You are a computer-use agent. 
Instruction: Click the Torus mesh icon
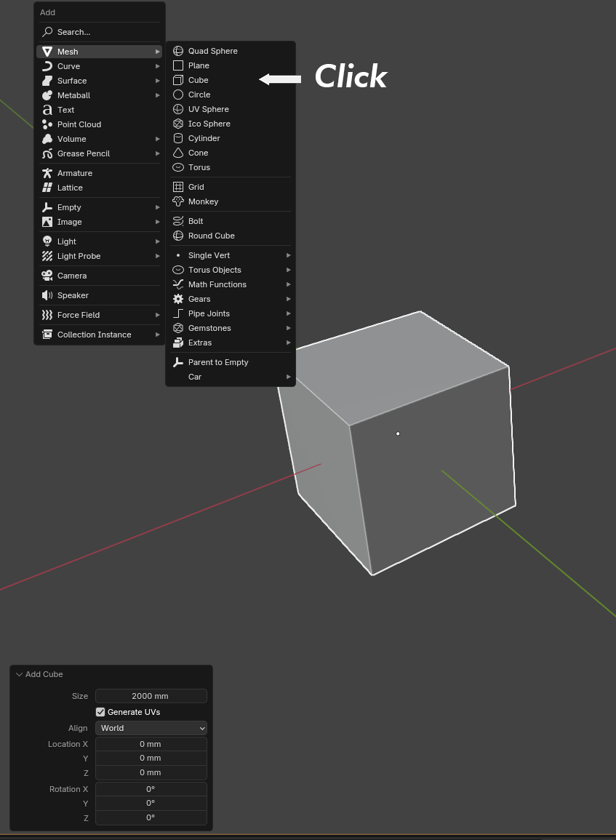178,167
